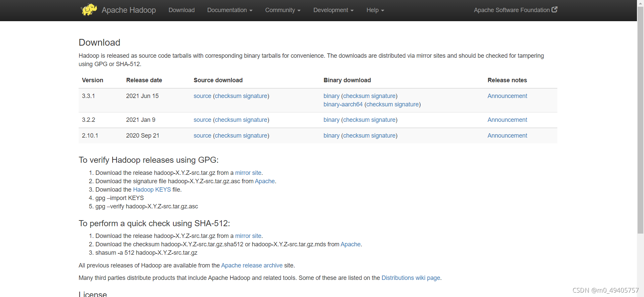Open binary-aarch64 checksum link

[380, 104]
